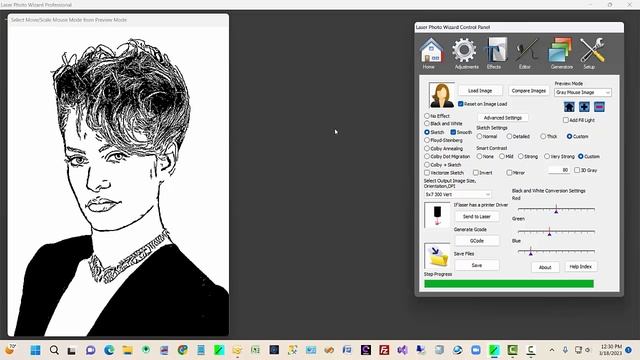Set Smart Contrast to Very Strong

[x=547, y=156]
